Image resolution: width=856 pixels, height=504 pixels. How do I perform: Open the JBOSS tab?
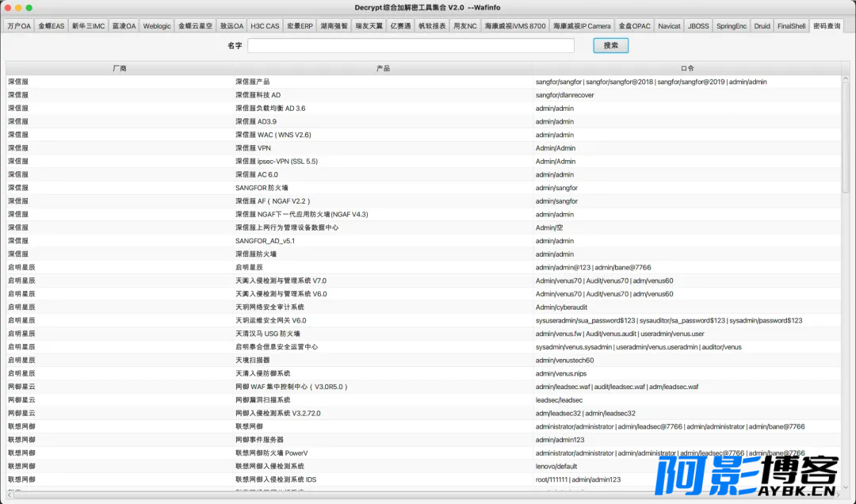(x=698, y=25)
